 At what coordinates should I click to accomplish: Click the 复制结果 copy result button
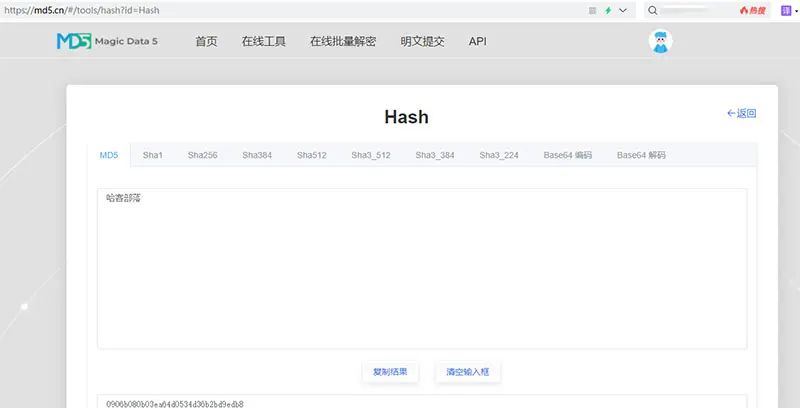[390, 372]
